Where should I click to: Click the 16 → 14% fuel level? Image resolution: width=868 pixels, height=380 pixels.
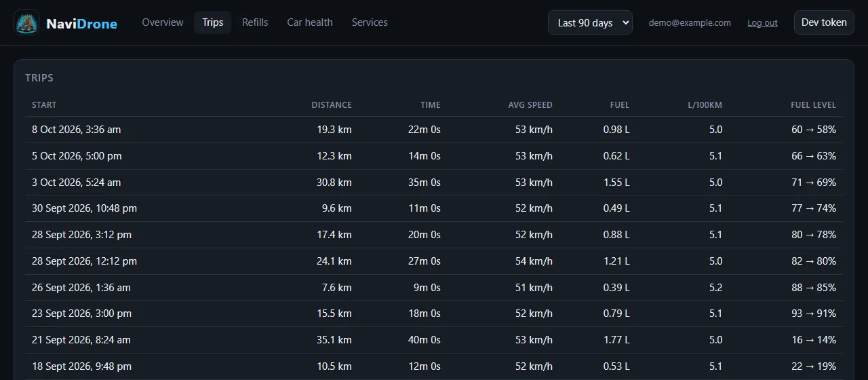(814, 340)
